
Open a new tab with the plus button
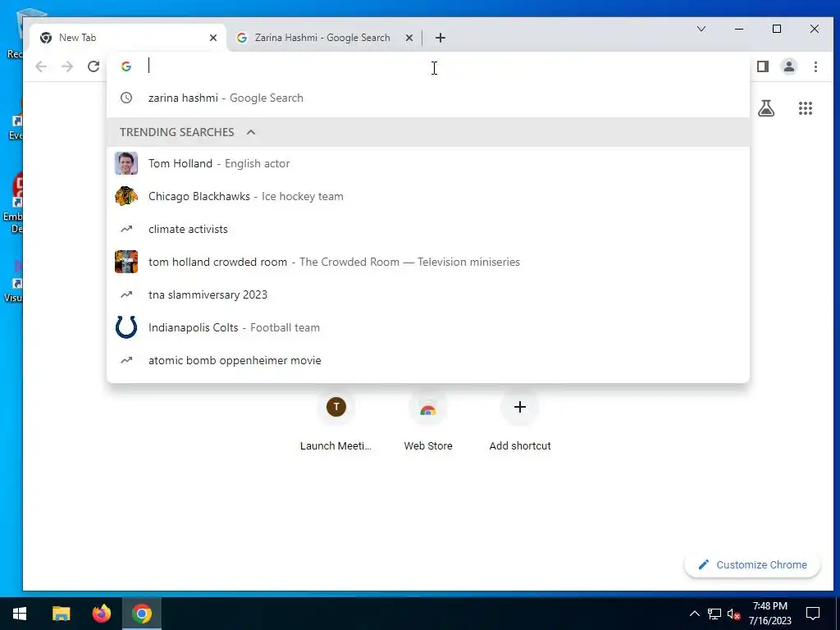click(x=441, y=38)
